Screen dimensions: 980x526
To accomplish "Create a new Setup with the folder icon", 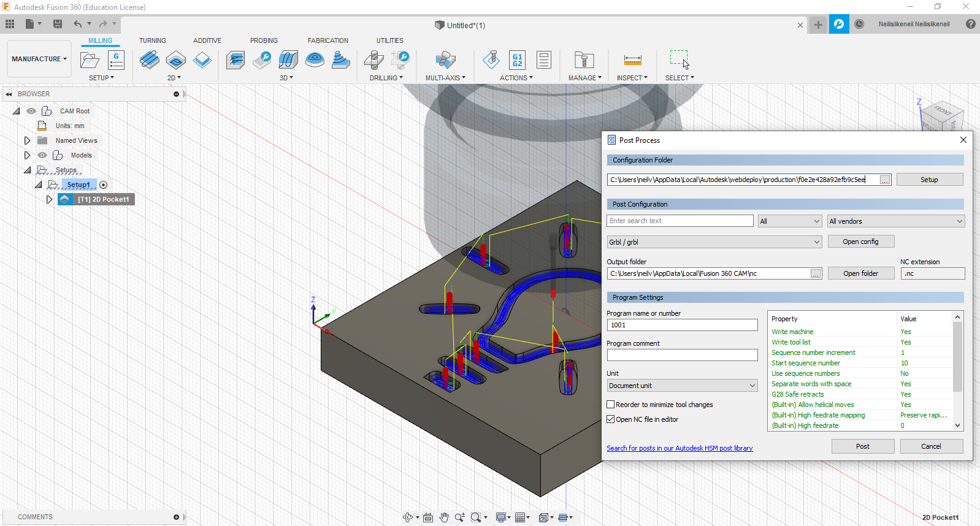I will click(x=90, y=60).
